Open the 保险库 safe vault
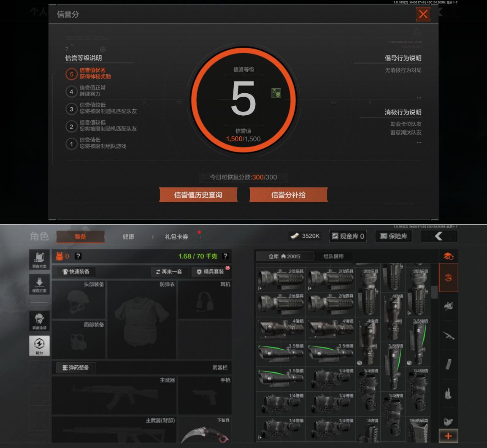487x448 pixels. click(394, 236)
